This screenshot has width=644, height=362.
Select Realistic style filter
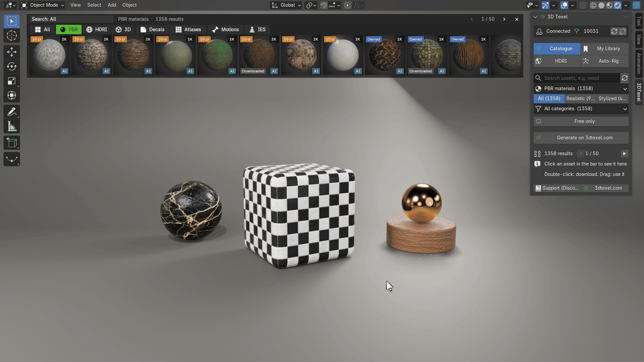click(580, 99)
